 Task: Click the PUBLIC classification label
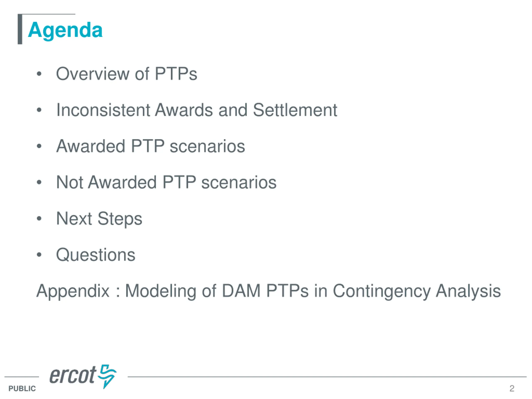pos(22,388)
